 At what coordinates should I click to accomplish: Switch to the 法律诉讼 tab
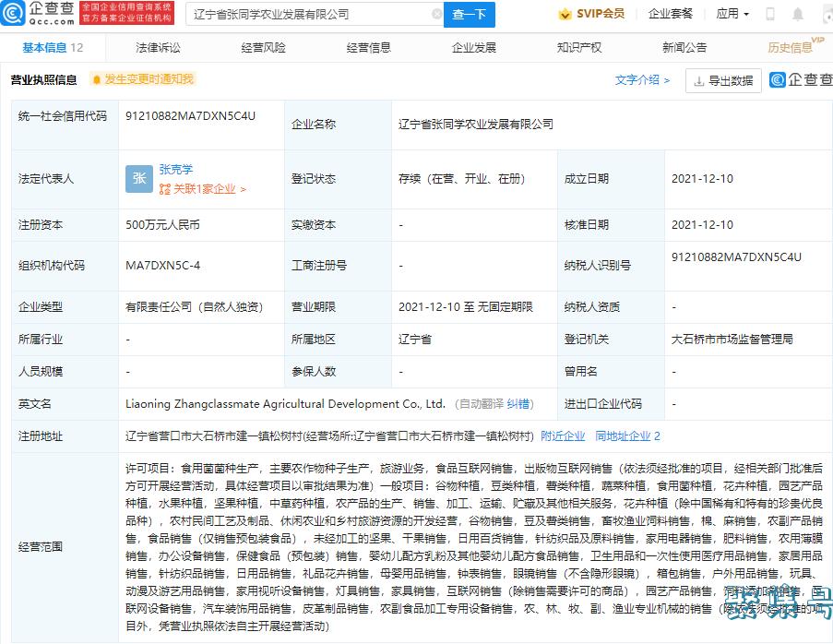(158, 47)
